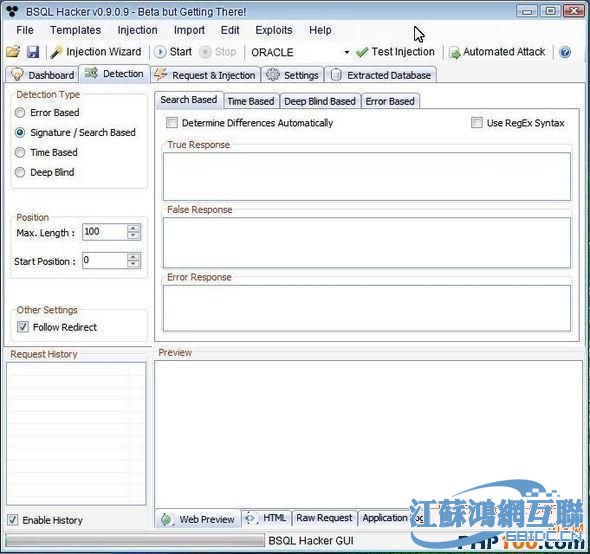Click inside the True Response box
This screenshot has height=554, width=590.
click(366, 177)
